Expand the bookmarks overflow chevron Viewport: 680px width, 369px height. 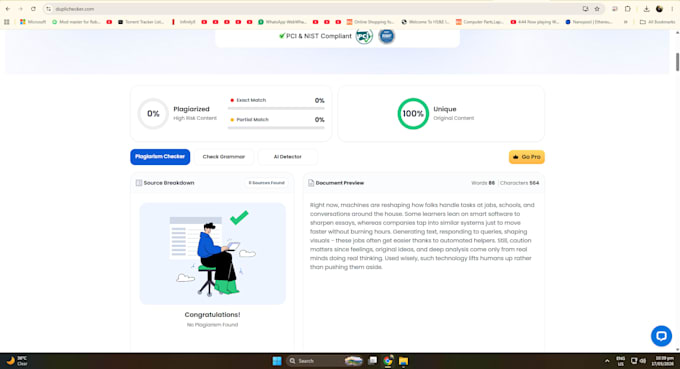click(625, 22)
